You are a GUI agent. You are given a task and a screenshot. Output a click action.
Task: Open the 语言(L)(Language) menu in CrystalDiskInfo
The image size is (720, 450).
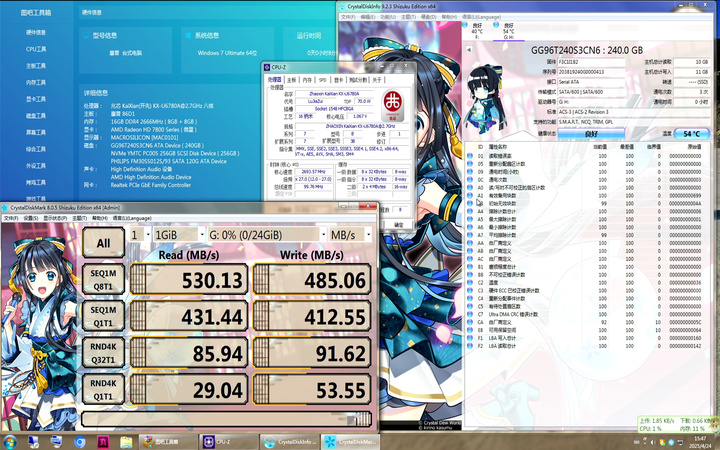pyautogui.click(x=481, y=17)
